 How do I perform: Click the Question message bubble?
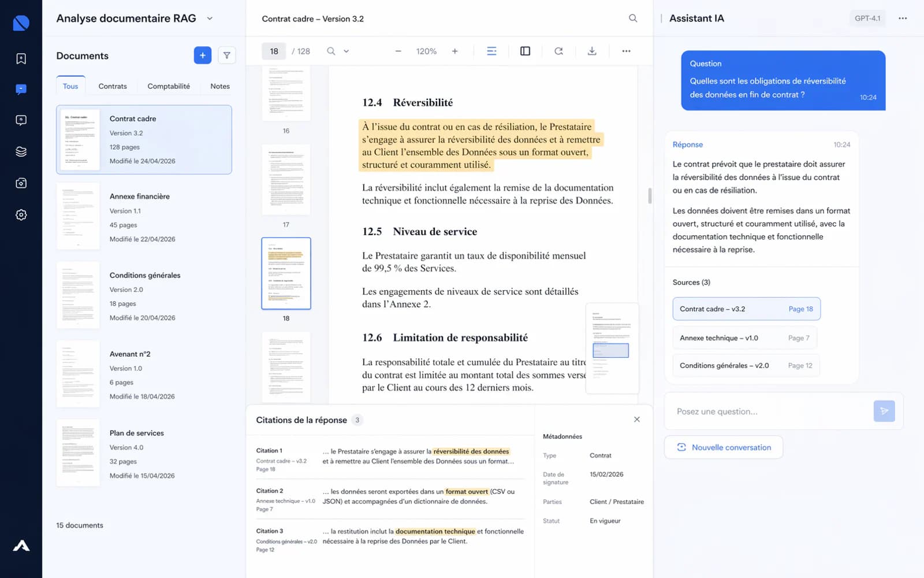(783, 80)
